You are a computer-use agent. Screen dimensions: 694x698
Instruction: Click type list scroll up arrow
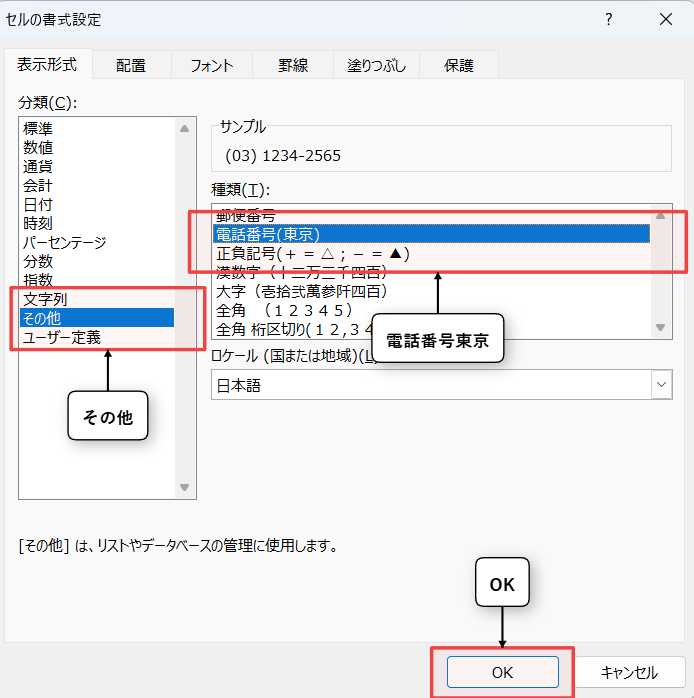(x=660, y=215)
